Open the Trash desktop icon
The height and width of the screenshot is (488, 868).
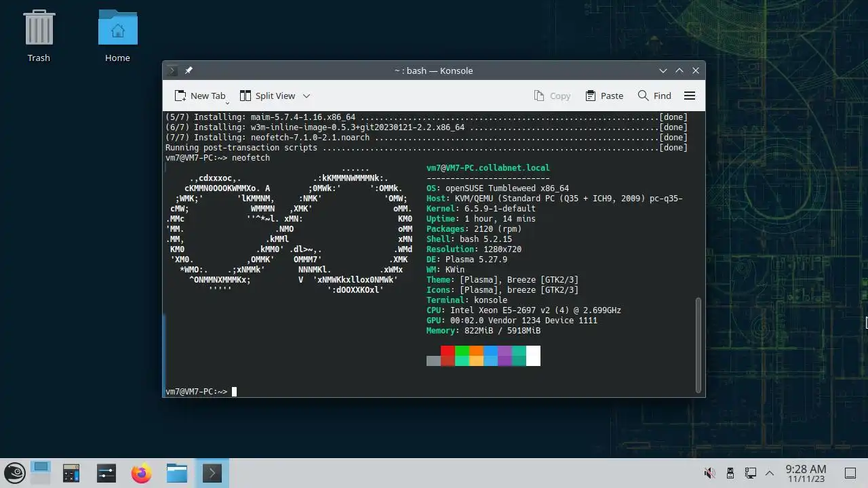coord(39,35)
